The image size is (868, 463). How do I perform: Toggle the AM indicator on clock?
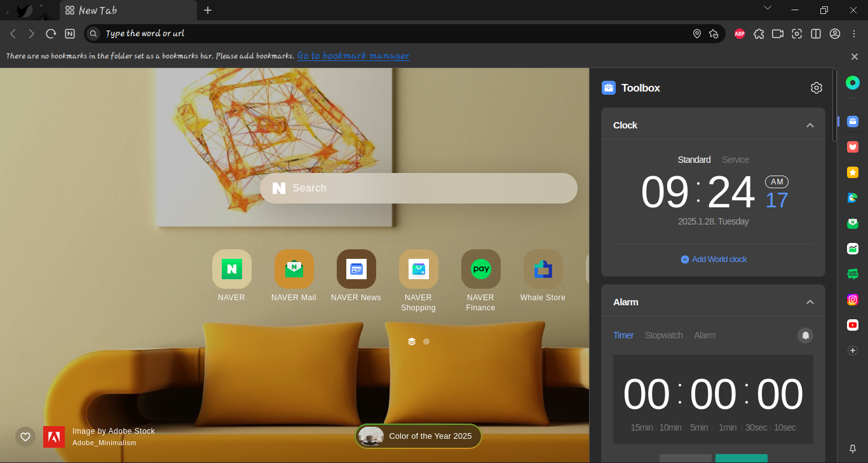tap(776, 182)
